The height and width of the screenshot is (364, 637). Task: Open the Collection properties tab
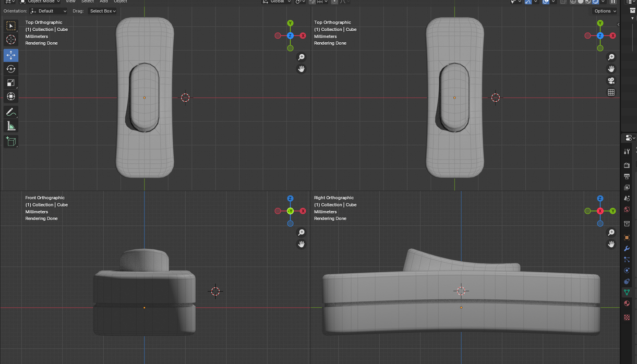tap(627, 224)
